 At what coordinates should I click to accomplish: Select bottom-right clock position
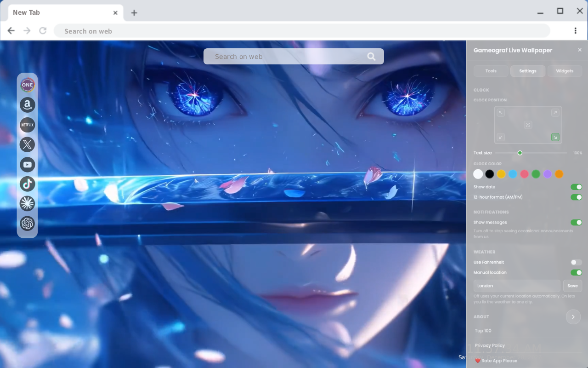(x=555, y=137)
